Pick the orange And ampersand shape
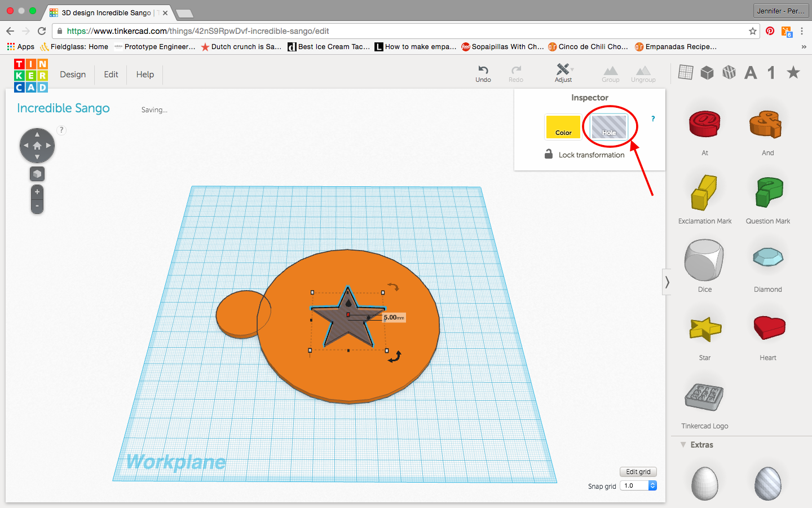Screen dimensions: 812x508 (766, 124)
